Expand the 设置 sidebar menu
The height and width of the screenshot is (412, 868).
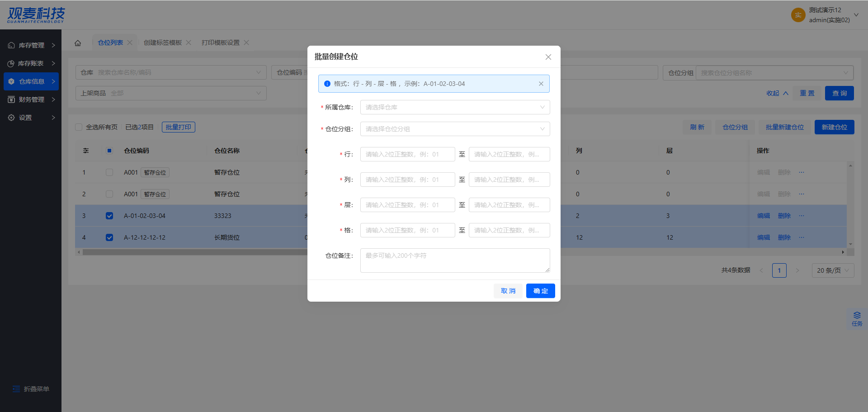coord(31,118)
